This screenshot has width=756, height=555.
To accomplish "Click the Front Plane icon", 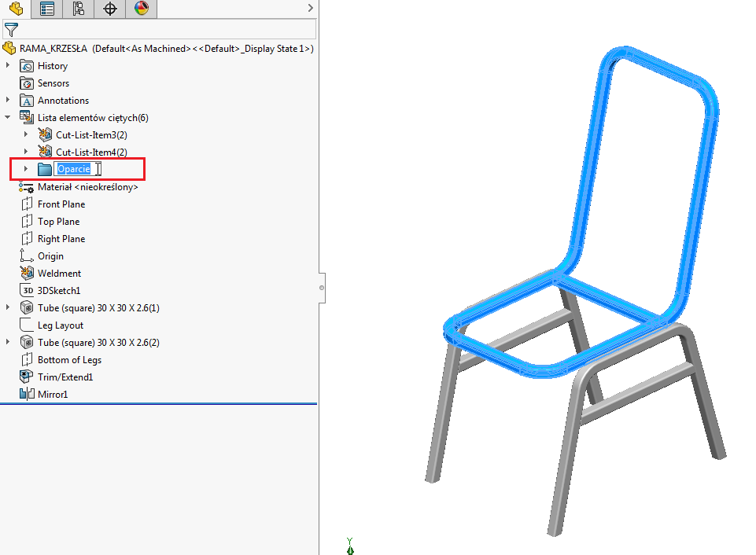I will [27, 204].
